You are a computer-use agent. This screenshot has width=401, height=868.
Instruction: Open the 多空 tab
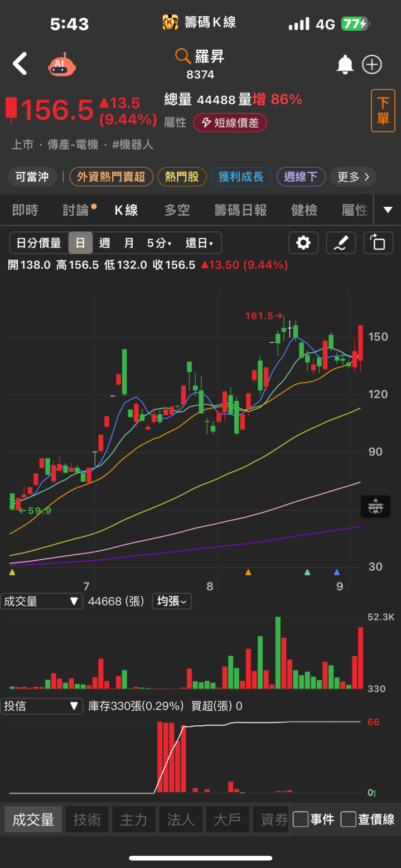pyautogui.click(x=177, y=210)
